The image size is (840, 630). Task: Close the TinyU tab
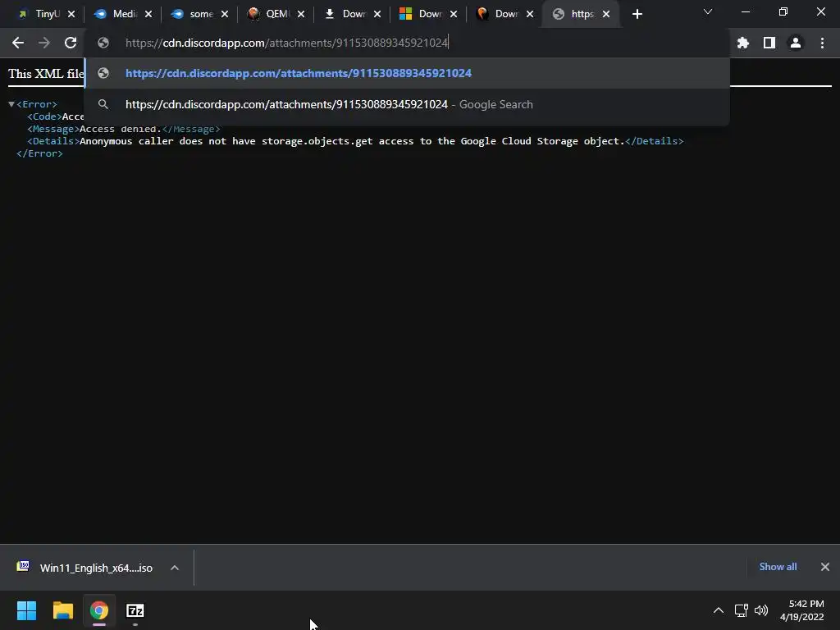point(71,15)
